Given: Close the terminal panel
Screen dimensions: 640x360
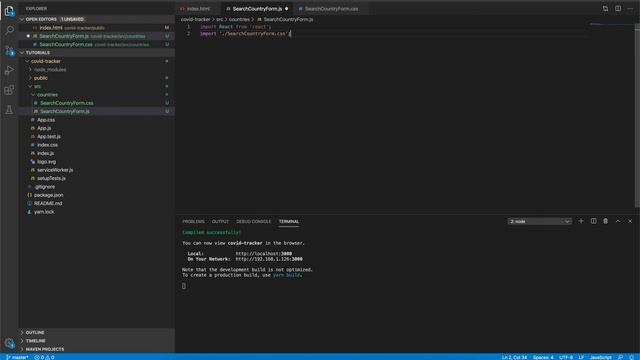Looking at the screenshot, I should click(x=630, y=221).
